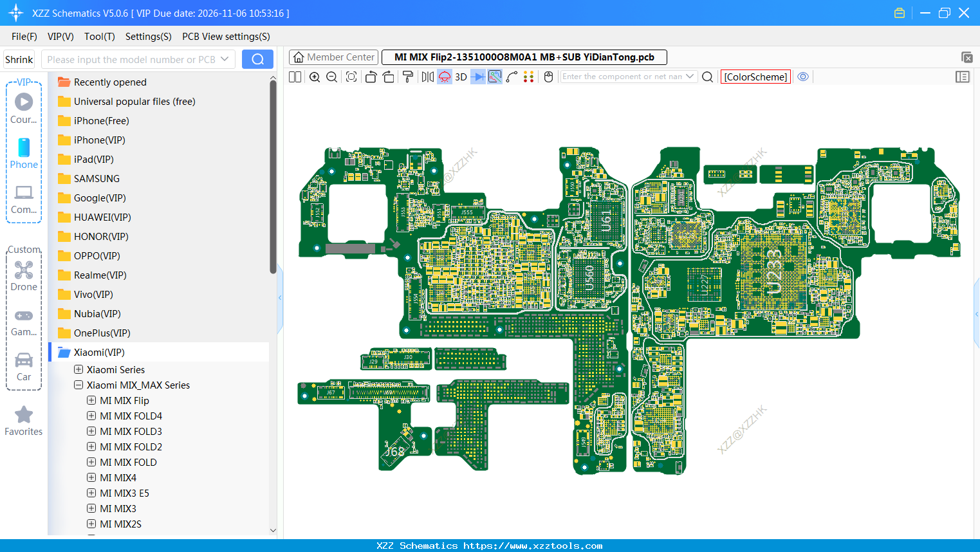Rotate the board counterclockwise
This screenshot has width=980, height=552.
point(371,77)
